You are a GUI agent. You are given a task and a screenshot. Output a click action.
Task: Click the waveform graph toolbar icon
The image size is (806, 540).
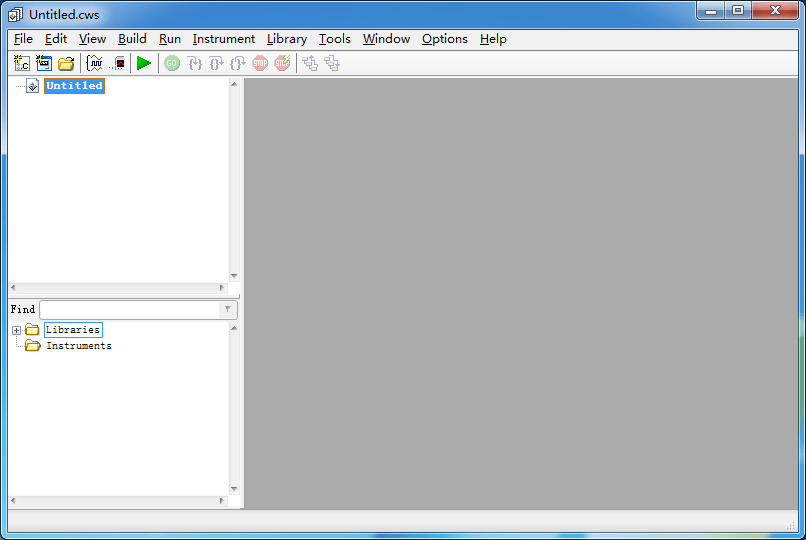click(x=95, y=63)
